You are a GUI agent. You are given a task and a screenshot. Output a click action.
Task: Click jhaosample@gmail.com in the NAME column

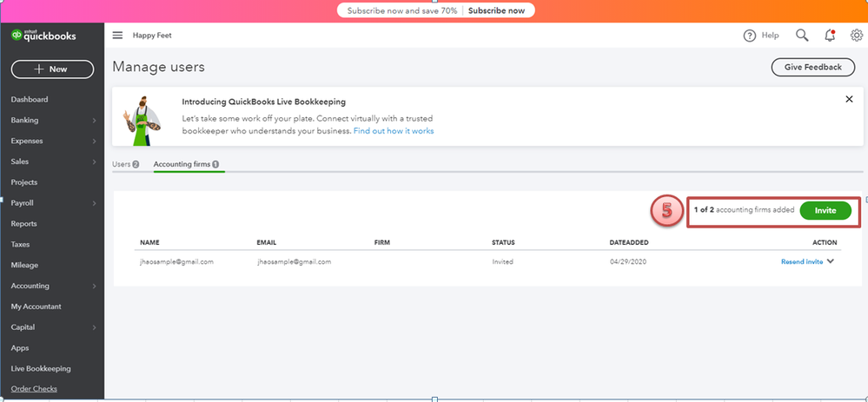click(x=176, y=261)
